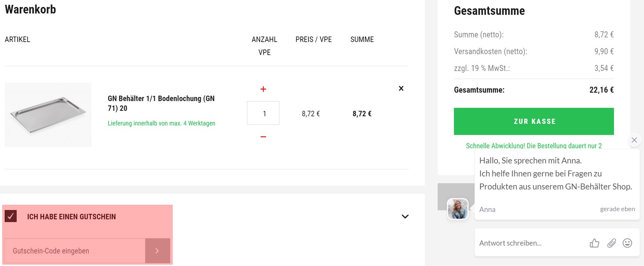
Task: Focus the quantity input field
Action: (263, 113)
